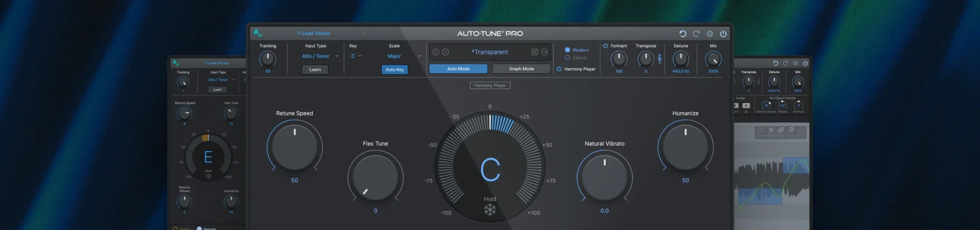This screenshot has width=980, height=230.
Task: Click Natural Vibrato value 0.0
Action: pos(605,211)
